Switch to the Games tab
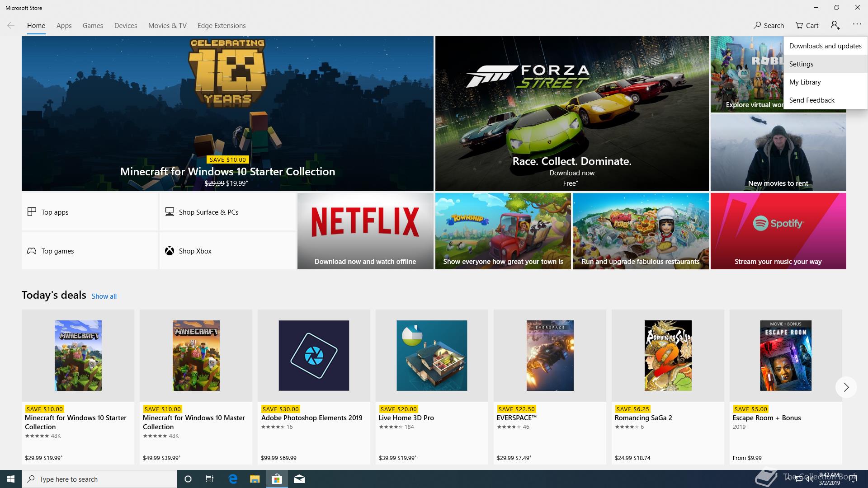Image resolution: width=868 pixels, height=488 pixels. [93, 26]
